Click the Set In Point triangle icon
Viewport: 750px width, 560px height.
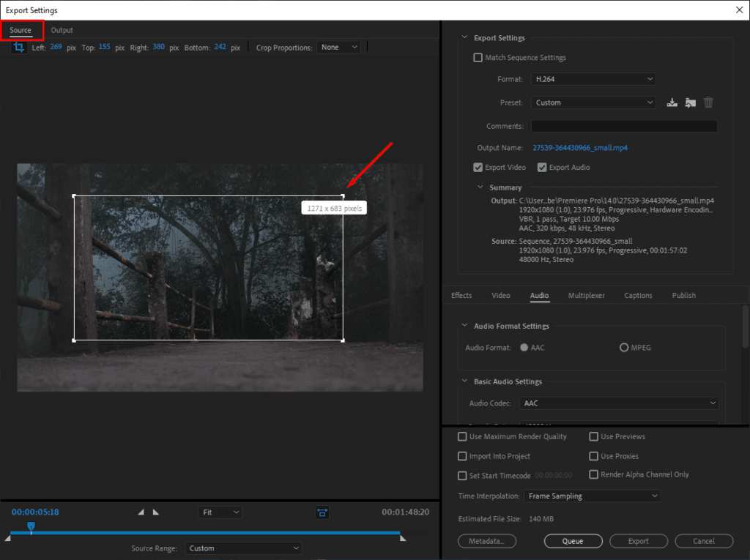[x=141, y=512]
